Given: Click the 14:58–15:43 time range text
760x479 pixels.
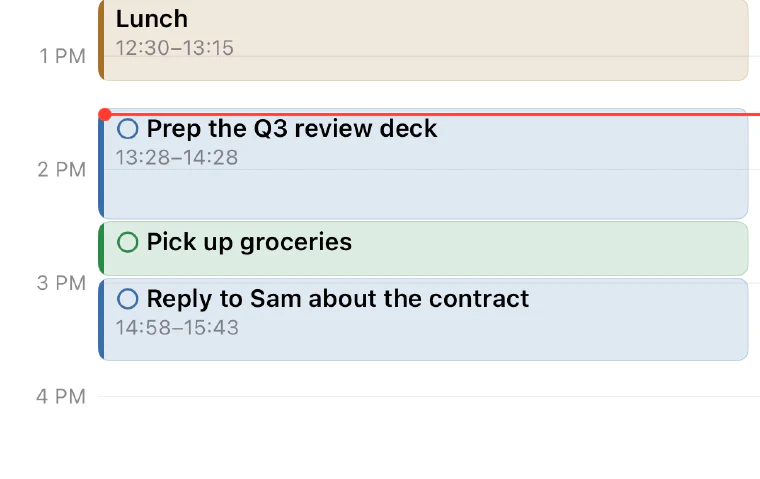Looking at the screenshot, I should pyautogui.click(x=177, y=328).
